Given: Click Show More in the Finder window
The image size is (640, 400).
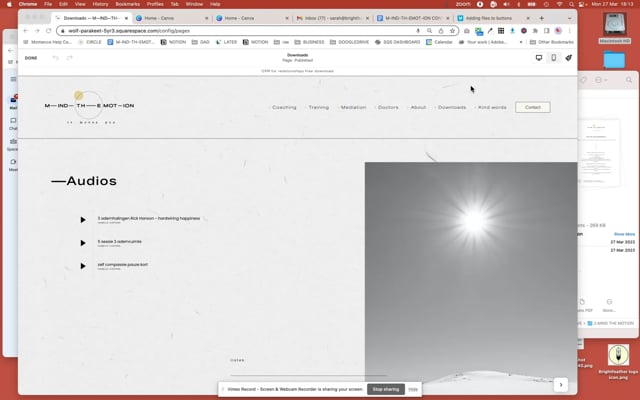Looking at the screenshot, I should [624, 234].
